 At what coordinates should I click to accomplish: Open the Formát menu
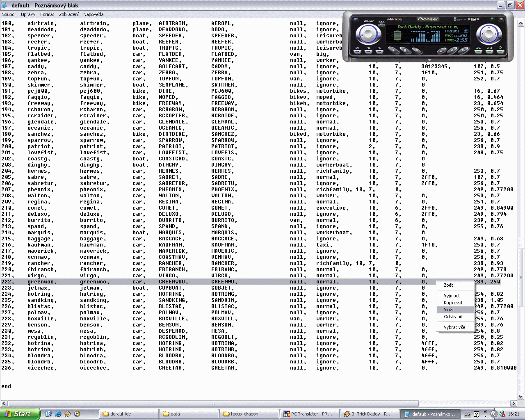coord(47,14)
